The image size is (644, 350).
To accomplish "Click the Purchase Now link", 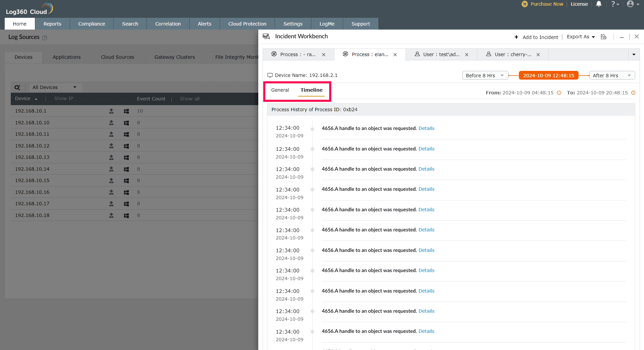I will click(547, 4).
